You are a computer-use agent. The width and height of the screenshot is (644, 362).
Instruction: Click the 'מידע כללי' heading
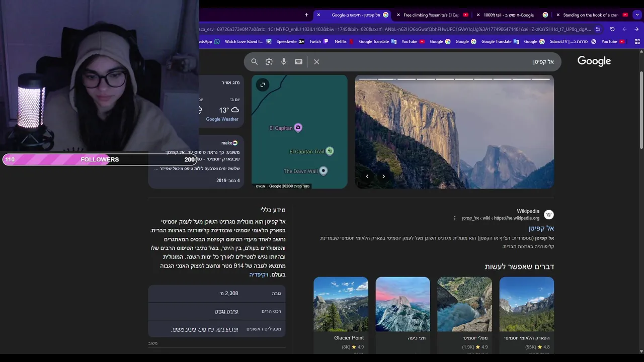point(273,210)
